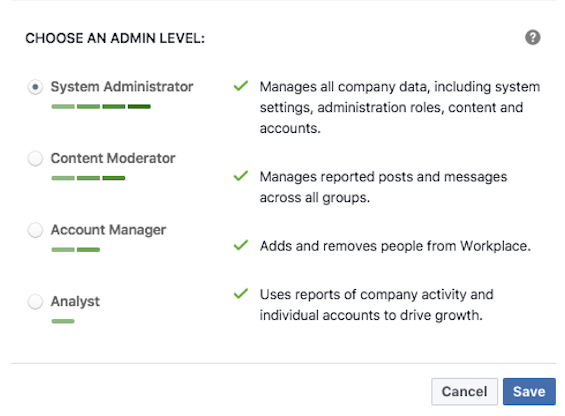Save the admin level selection
This screenshot has height=416, width=565.
coord(529,391)
